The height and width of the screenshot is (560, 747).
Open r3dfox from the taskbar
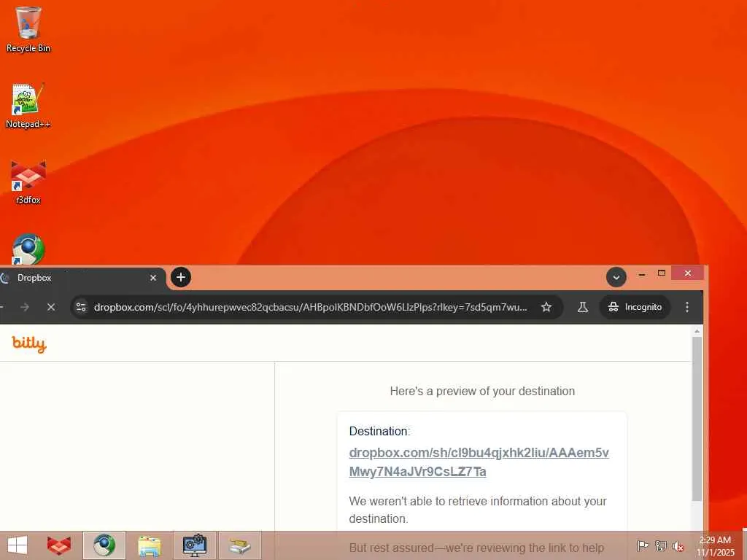[x=59, y=545]
